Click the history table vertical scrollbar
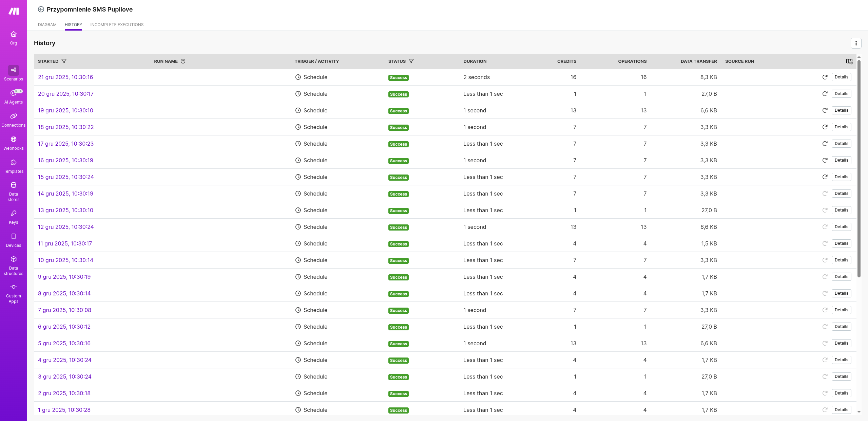Image resolution: width=868 pixels, height=421 pixels. coord(859,170)
